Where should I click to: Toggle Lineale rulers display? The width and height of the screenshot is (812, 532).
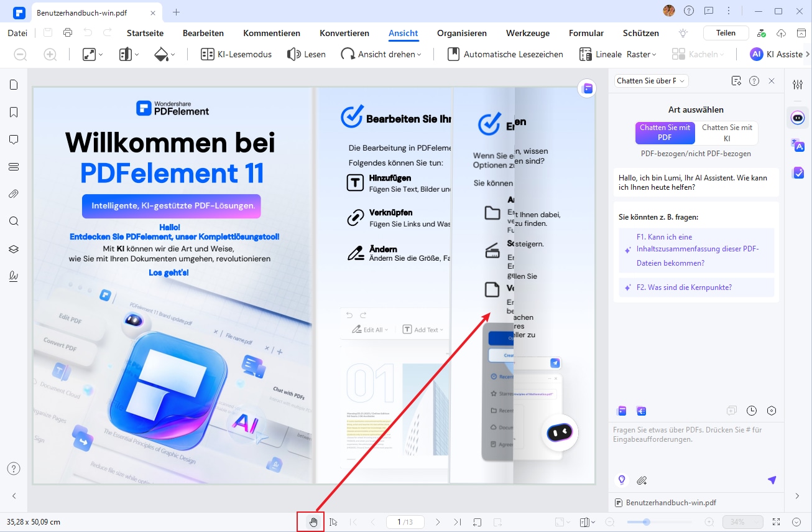[x=602, y=54]
